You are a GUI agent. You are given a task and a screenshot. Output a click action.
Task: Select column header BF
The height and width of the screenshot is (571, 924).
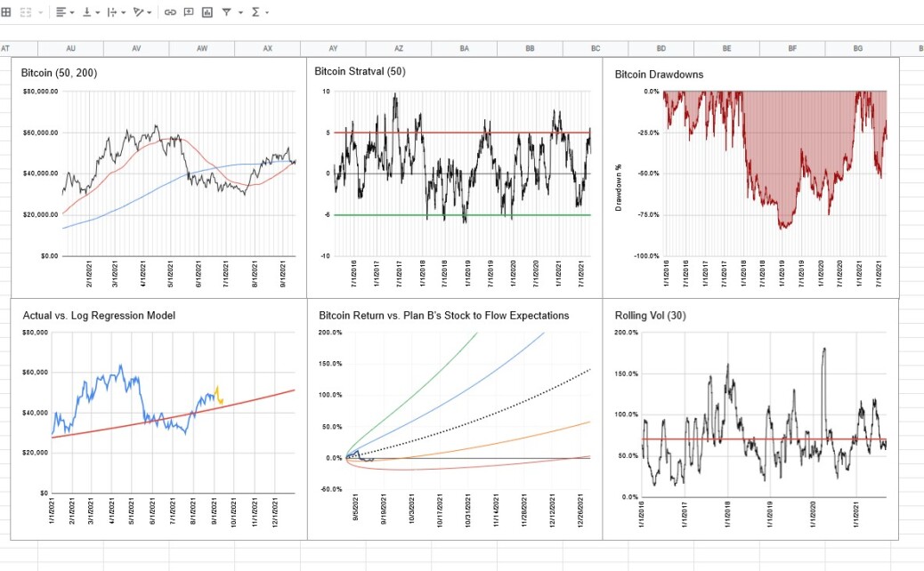tap(792, 48)
